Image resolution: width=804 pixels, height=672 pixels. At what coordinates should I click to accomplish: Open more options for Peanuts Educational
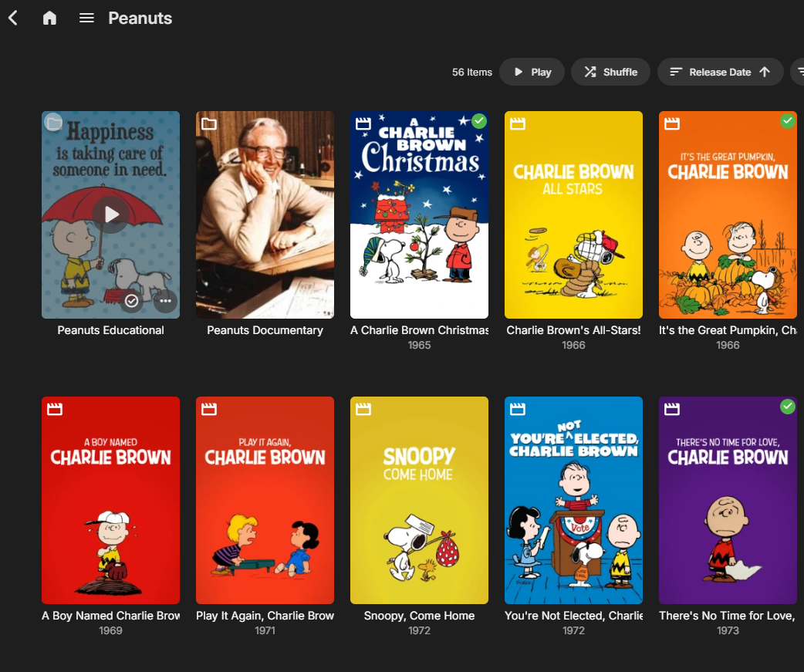point(165,301)
